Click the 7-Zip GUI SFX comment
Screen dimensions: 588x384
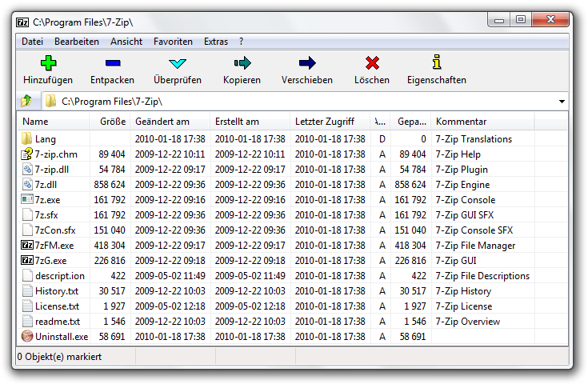[464, 215]
